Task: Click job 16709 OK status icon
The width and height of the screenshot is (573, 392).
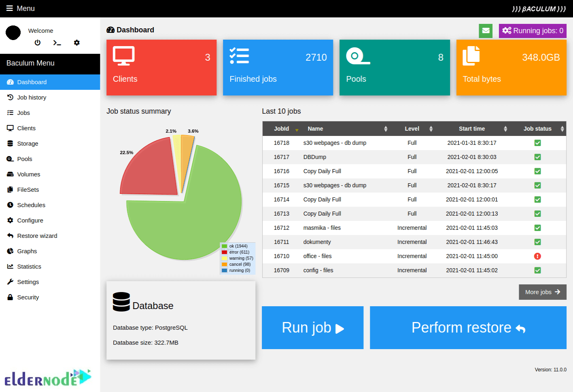Action: pyautogui.click(x=537, y=270)
